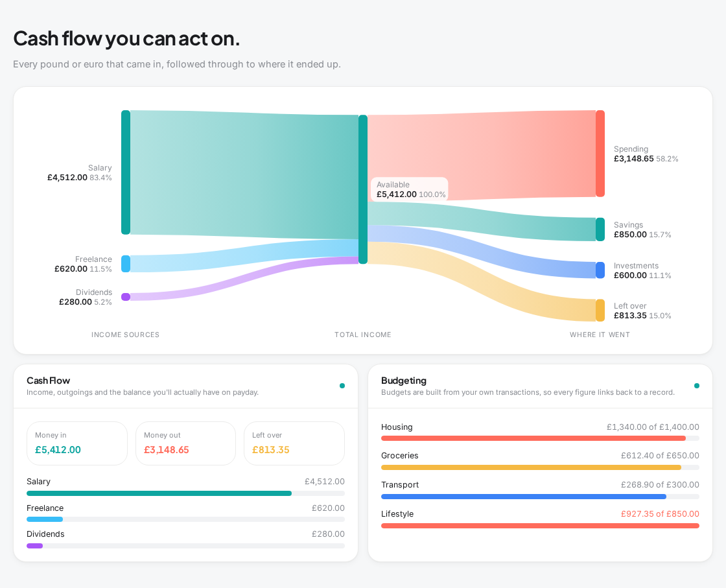Click the Housing budget progress bar
The height and width of the screenshot is (588, 726).
[x=540, y=438]
